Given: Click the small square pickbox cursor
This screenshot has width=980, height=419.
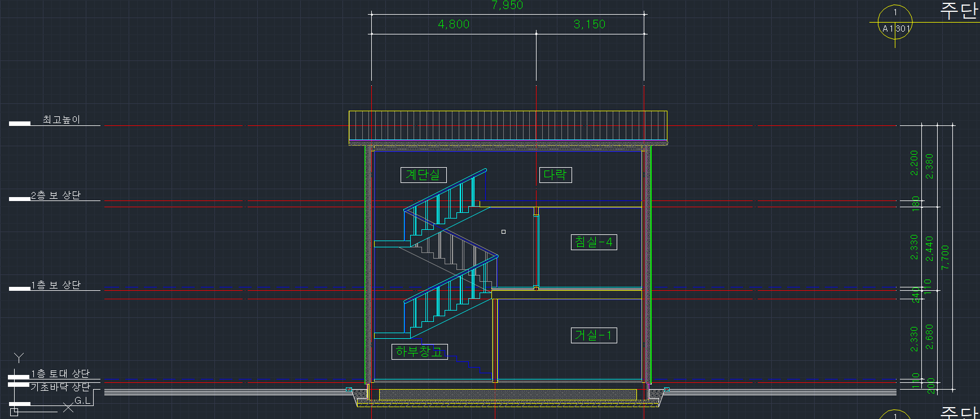Looking at the screenshot, I should tap(503, 232).
